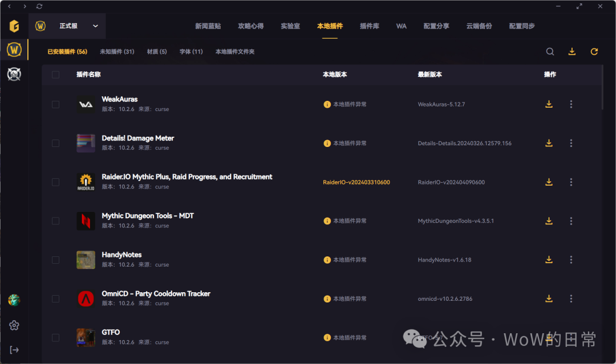The image size is (616, 364).
Task: Open the 新闻蓝贴 tab
Action: point(208,26)
